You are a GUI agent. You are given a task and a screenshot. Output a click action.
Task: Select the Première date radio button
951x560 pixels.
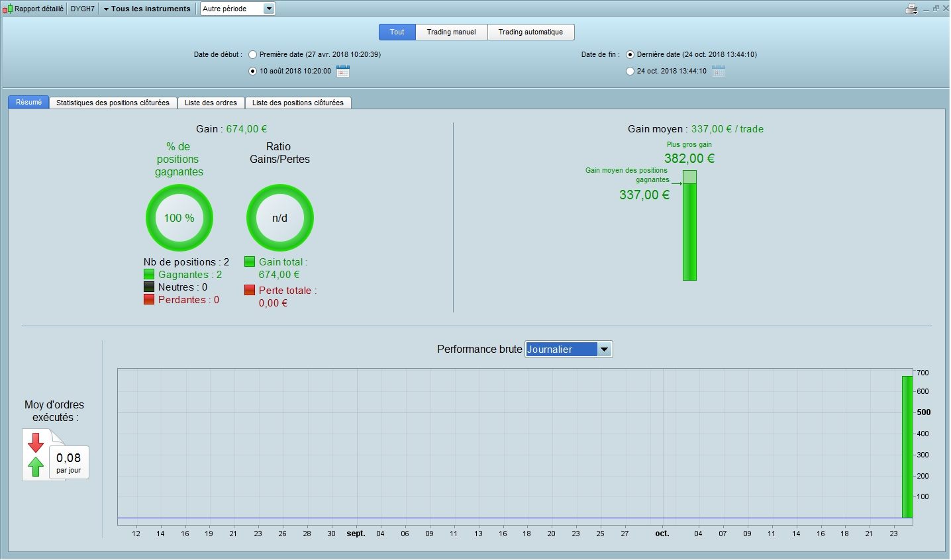pyautogui.click(x=252, y=55)
